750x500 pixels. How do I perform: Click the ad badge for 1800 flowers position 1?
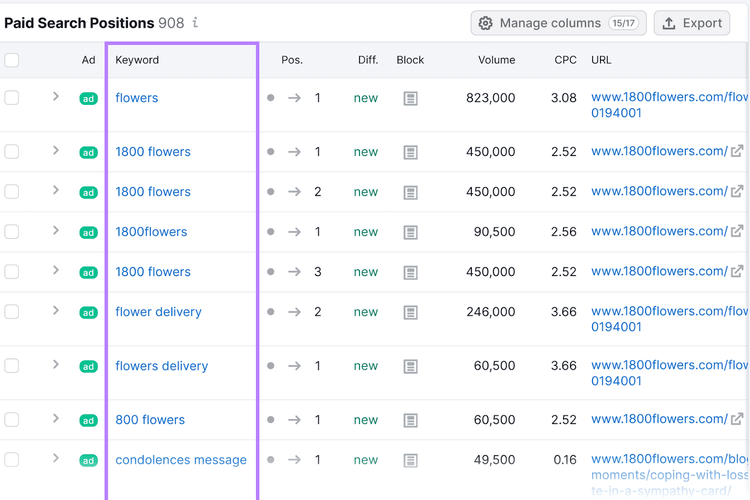click(x=88, y=153)
